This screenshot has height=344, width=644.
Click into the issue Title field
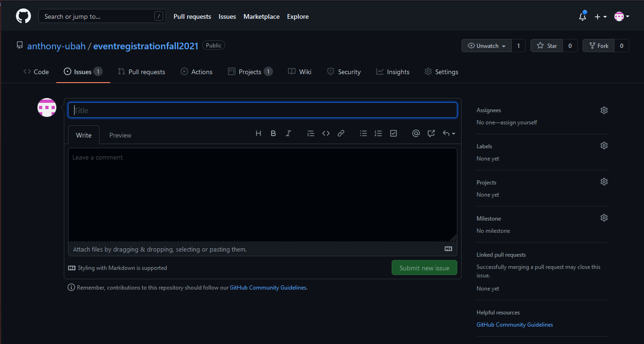[263, 110]
